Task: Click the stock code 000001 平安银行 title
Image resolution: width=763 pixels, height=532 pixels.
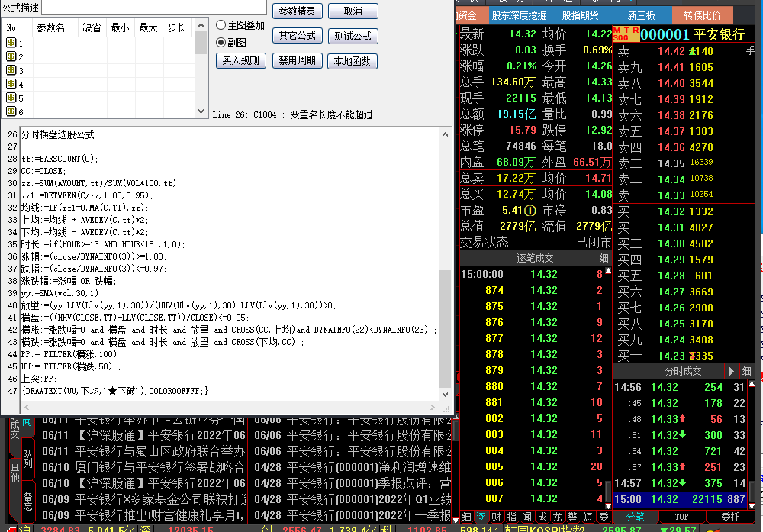Action: click(x=692, y=34)
